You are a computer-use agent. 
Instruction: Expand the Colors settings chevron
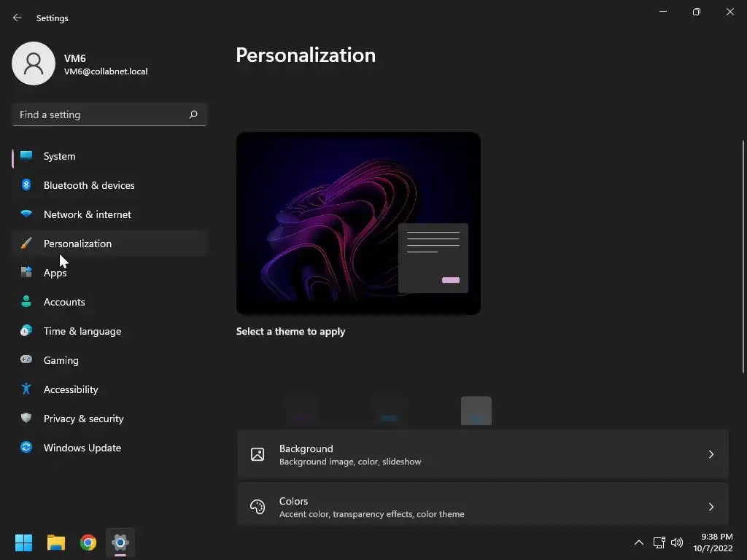click(711, 507)
